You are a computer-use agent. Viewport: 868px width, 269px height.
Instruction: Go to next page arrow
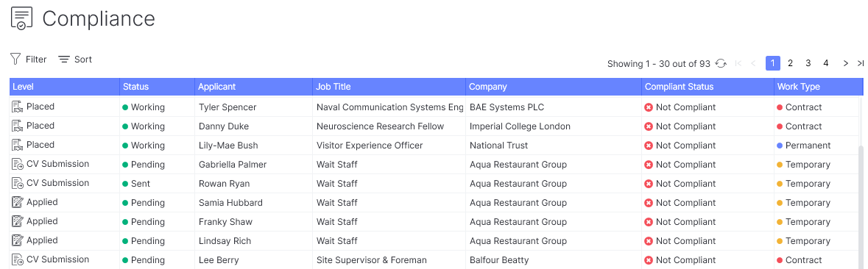pos(845,63)
